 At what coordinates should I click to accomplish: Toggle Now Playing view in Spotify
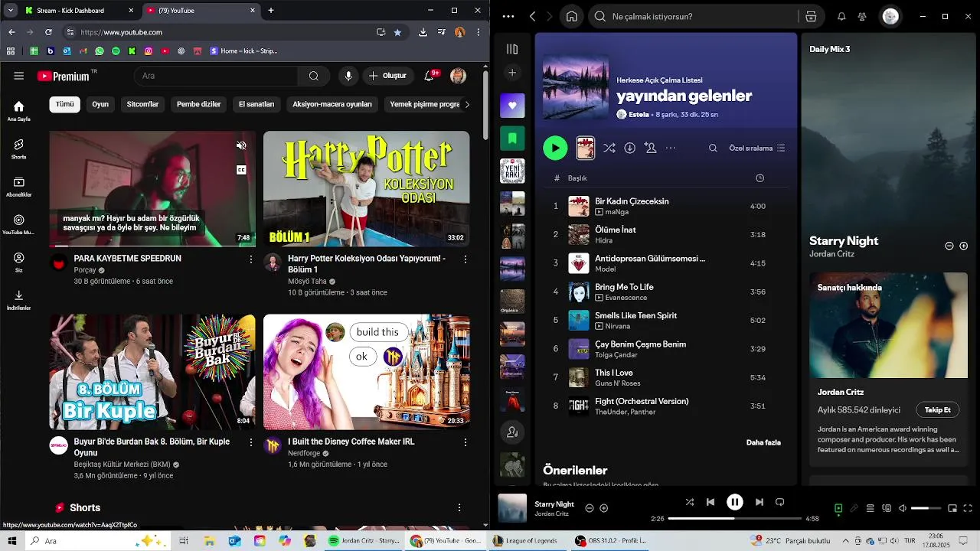(838, 508)
